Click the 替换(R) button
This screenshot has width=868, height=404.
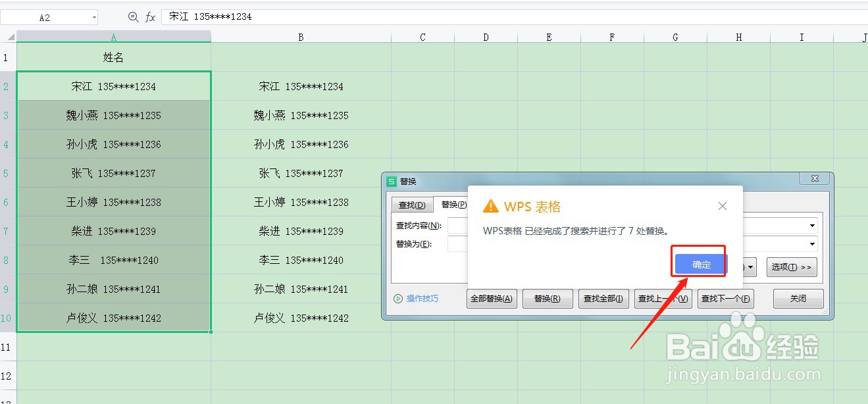click(x=548, y=299)
